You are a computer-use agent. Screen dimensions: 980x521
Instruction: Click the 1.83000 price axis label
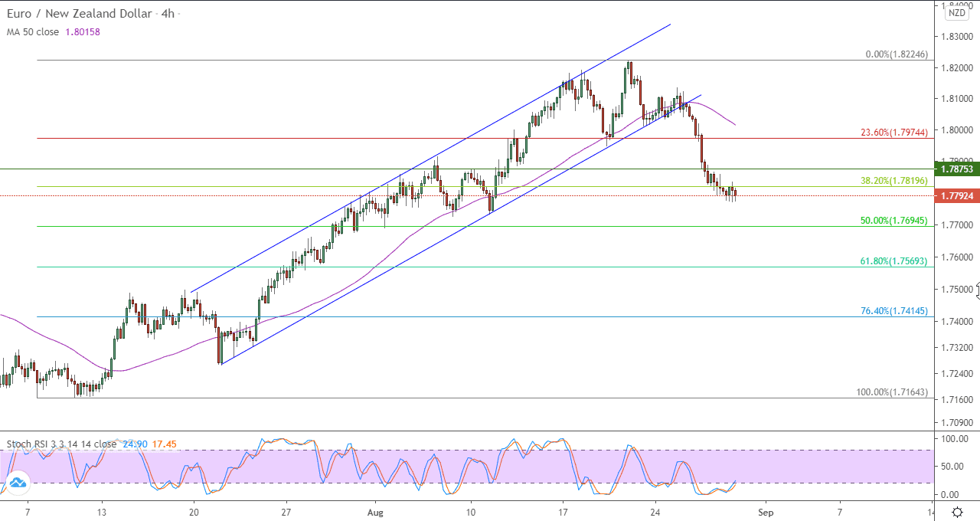(956, 36)
